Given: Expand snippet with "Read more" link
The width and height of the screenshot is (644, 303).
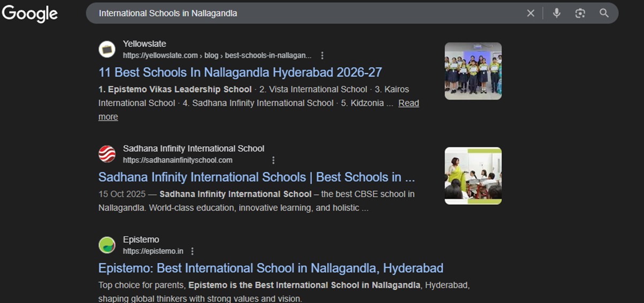Looking at the screenshot, I should tap(409, 103).
